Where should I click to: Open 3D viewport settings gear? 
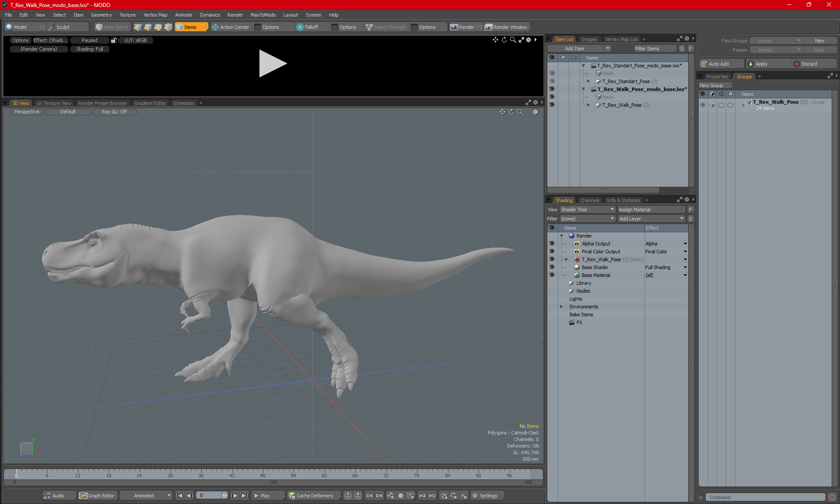click(x=535, y=112)
